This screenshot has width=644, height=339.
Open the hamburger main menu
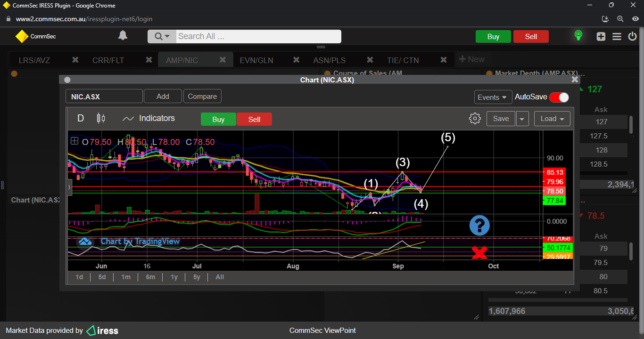617,37
